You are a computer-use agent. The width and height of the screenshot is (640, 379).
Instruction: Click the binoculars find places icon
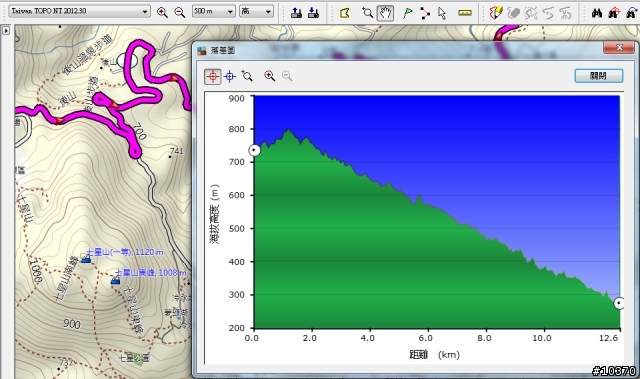click(597, 13)
